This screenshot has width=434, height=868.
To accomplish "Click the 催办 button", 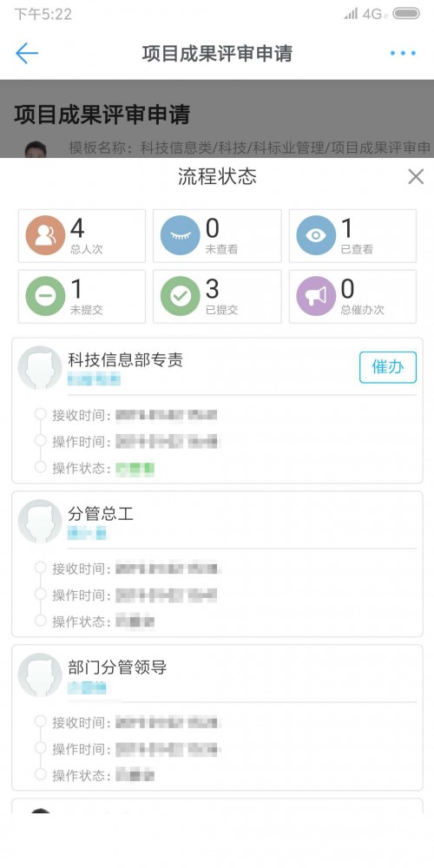I will coord(388,367).
